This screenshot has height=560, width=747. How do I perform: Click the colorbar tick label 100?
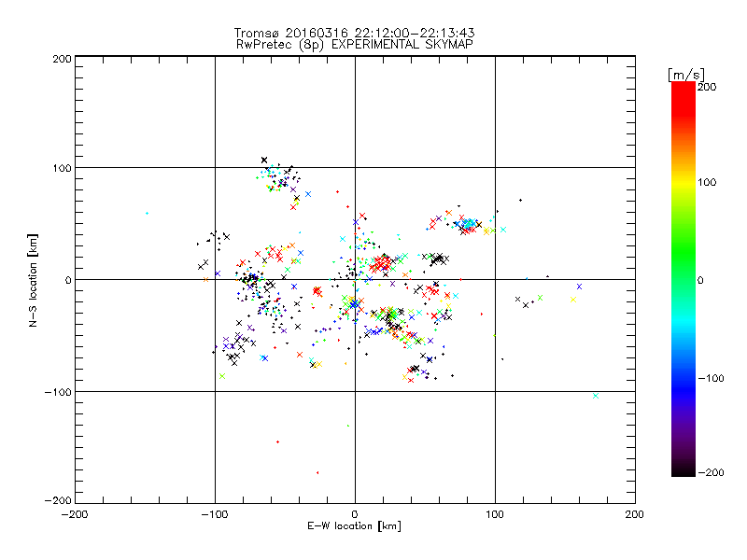pyautogui.click(x=707, y=182)
